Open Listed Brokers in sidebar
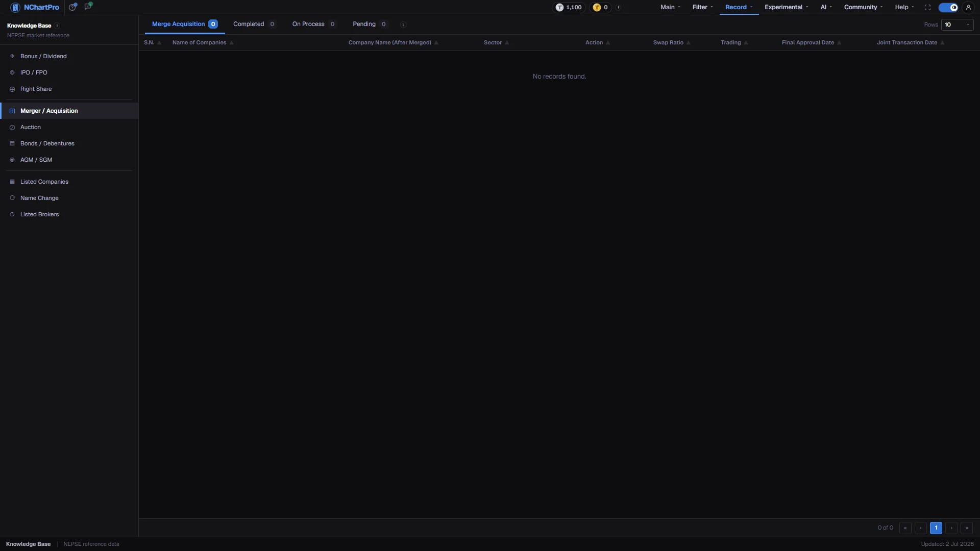 69,214
